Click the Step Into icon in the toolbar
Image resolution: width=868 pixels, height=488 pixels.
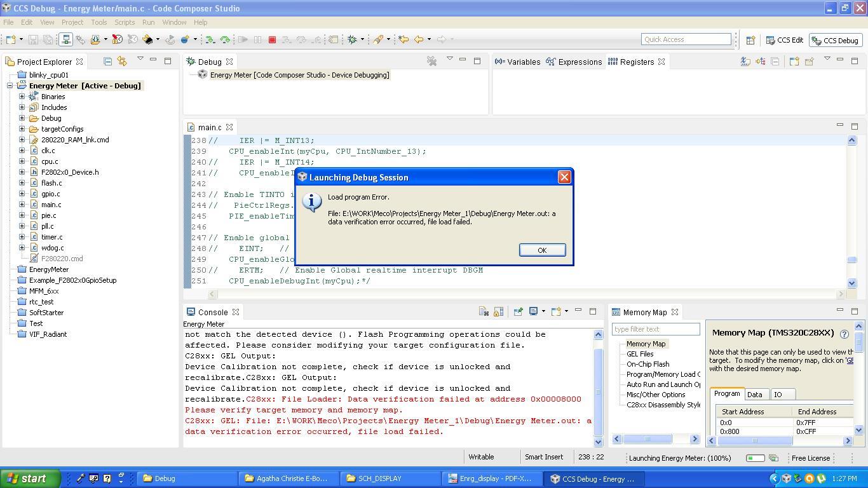tap(287, 40)
